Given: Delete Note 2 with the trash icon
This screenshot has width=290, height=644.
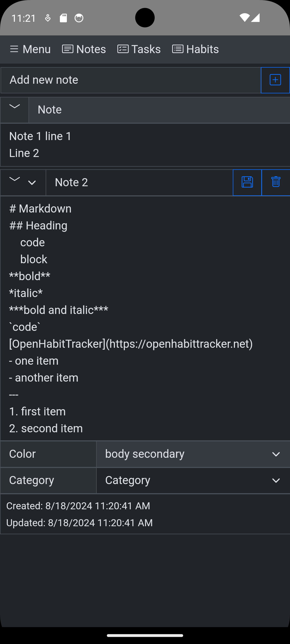Looking at the screenshot, I should point(276,182).
